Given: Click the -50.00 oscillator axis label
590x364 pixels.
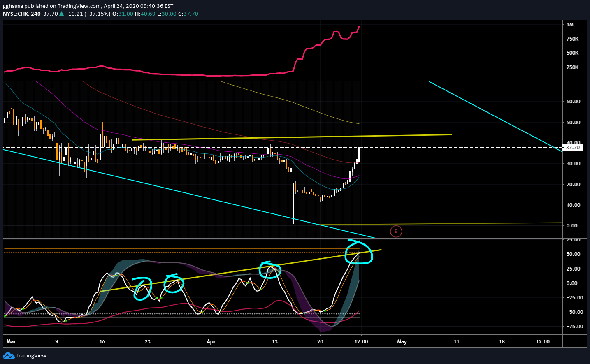Looking at the screenshot, I should tap(574, 312).
